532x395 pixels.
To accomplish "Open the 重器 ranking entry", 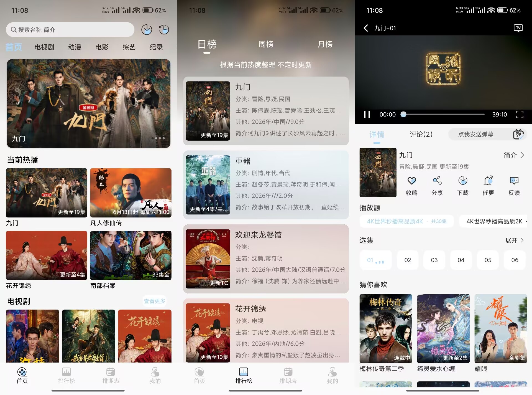I will pyautogui.click(x=266, y=185).
